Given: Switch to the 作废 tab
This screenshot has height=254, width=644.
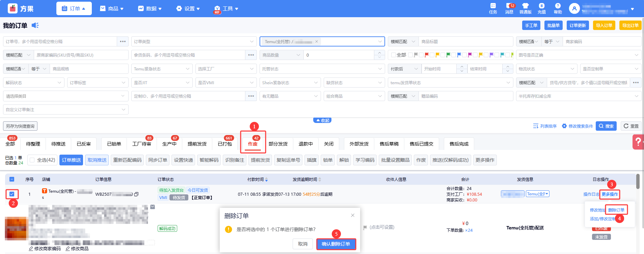Looking at the screenshot, I should pyautogui.click(x=252, y=144).
